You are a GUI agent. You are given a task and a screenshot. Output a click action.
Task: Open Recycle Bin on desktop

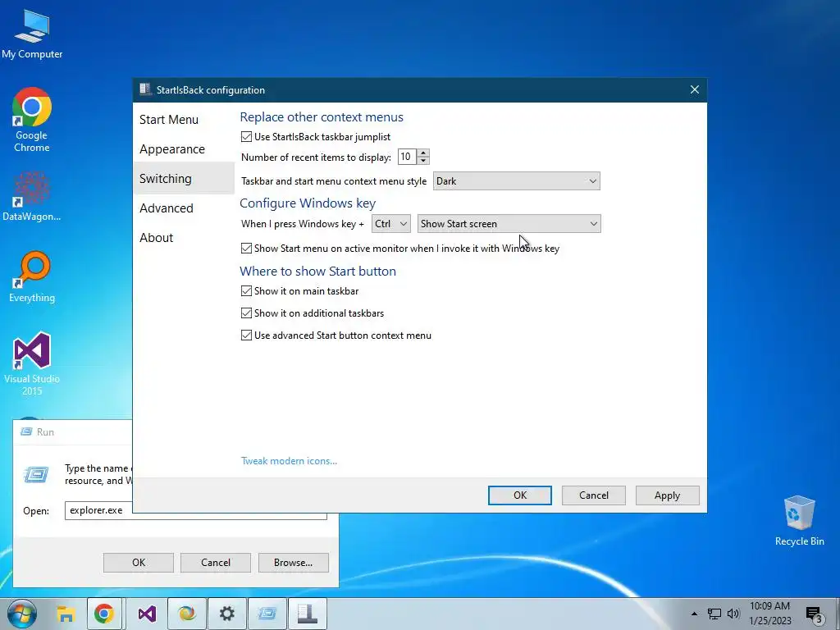[x=799, y=521]
